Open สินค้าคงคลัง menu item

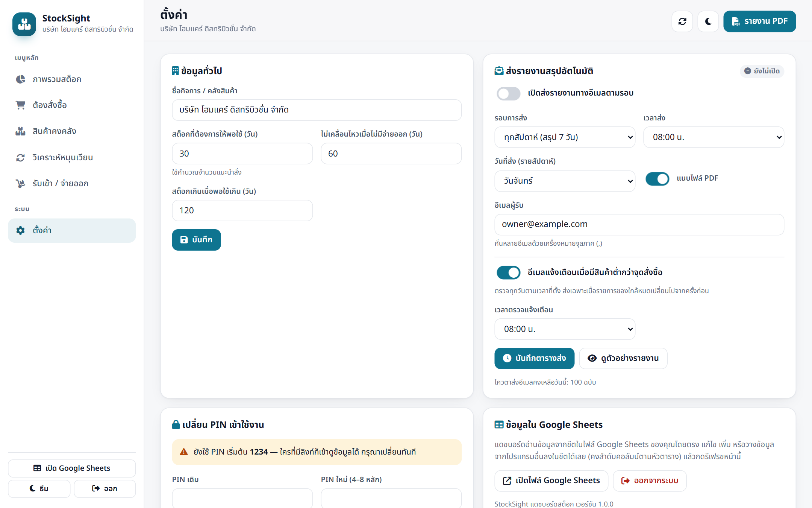tap(72, 131)
